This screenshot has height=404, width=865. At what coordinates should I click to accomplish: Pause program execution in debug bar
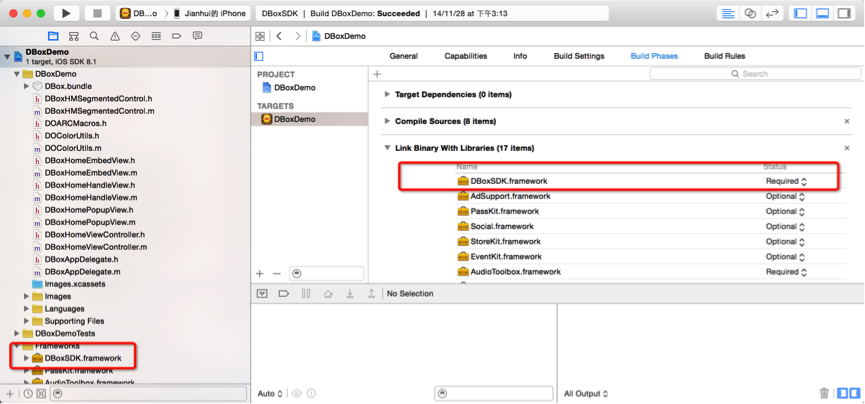(306, 294)
